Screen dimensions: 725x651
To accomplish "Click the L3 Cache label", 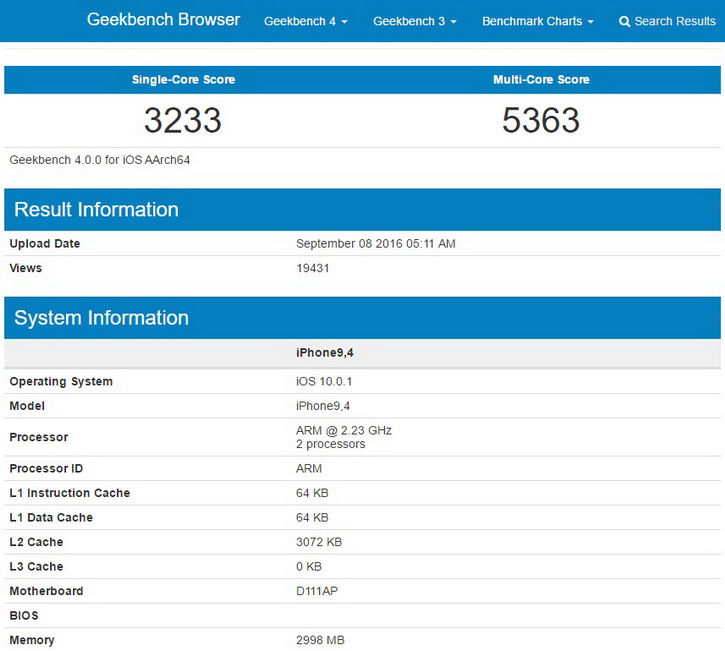I will [36, 566].
